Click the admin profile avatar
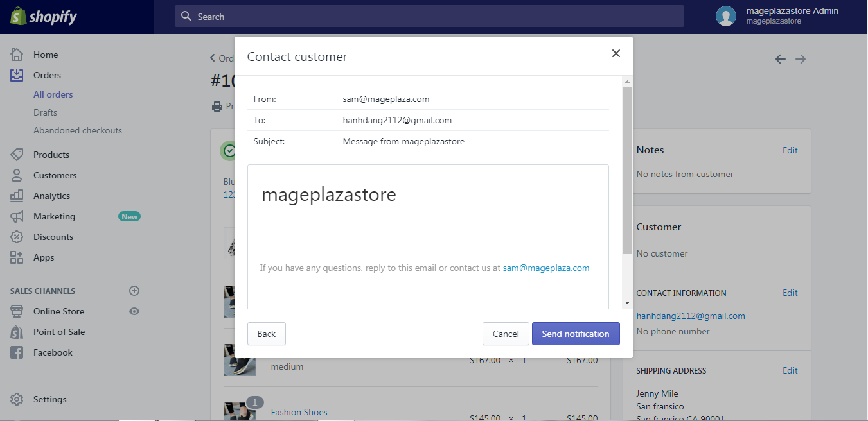 tap(726, 17)
